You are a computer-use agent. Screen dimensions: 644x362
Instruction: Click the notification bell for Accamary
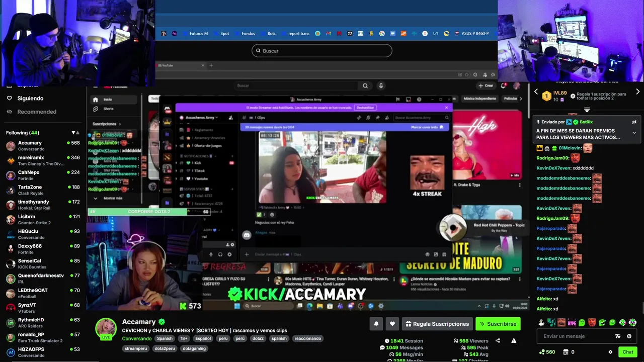click(x=376, y=324)
